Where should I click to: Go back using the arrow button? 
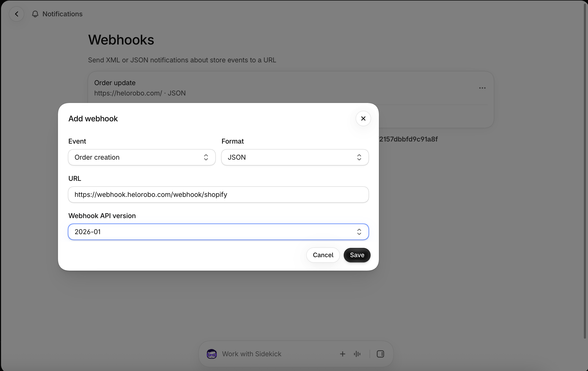(17, 14)
